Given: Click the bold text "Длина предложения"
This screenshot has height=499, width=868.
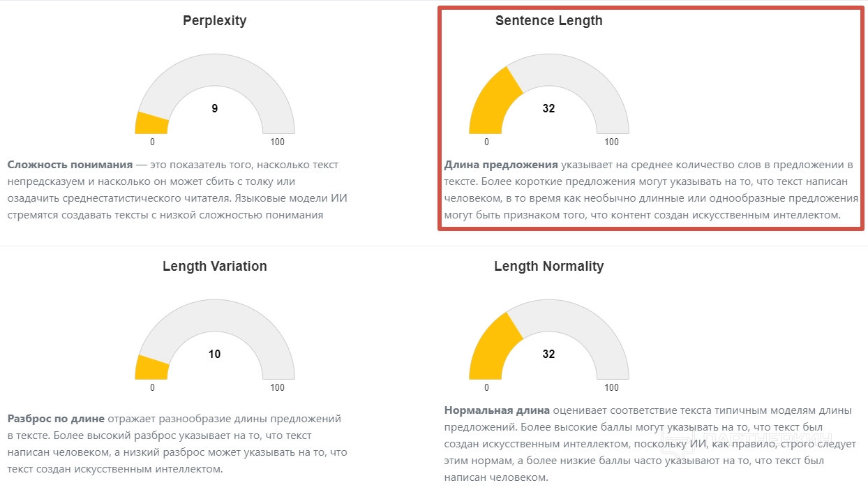Looking at the screenshot, I should point(500,165).
